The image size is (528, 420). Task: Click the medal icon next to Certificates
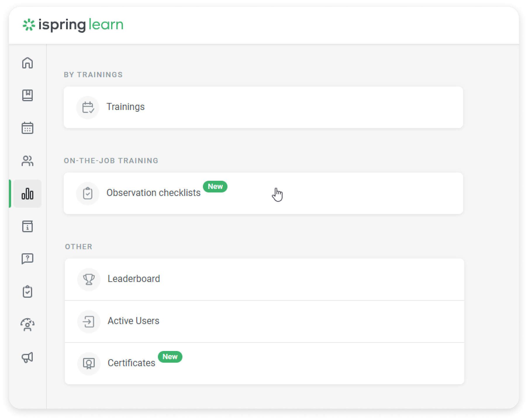tap(88, 364)
